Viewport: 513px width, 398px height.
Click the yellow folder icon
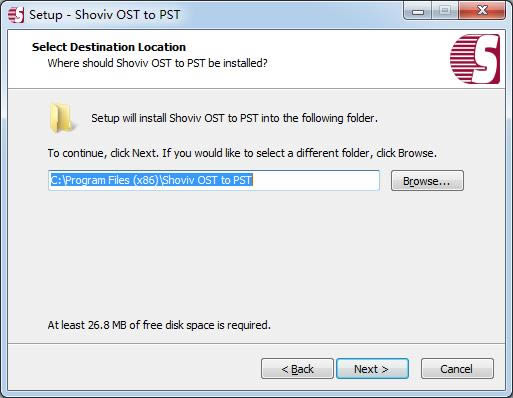click(x=62, y=118)
